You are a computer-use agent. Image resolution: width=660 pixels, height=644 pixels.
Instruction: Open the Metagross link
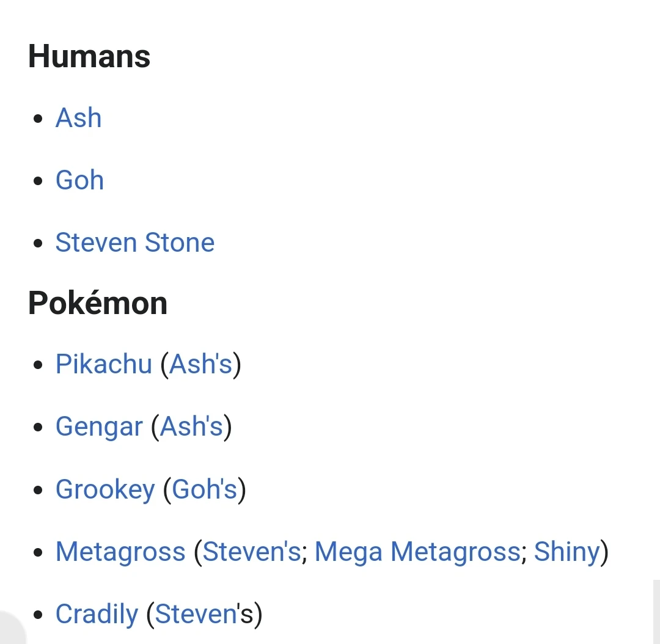pos(120,551)
